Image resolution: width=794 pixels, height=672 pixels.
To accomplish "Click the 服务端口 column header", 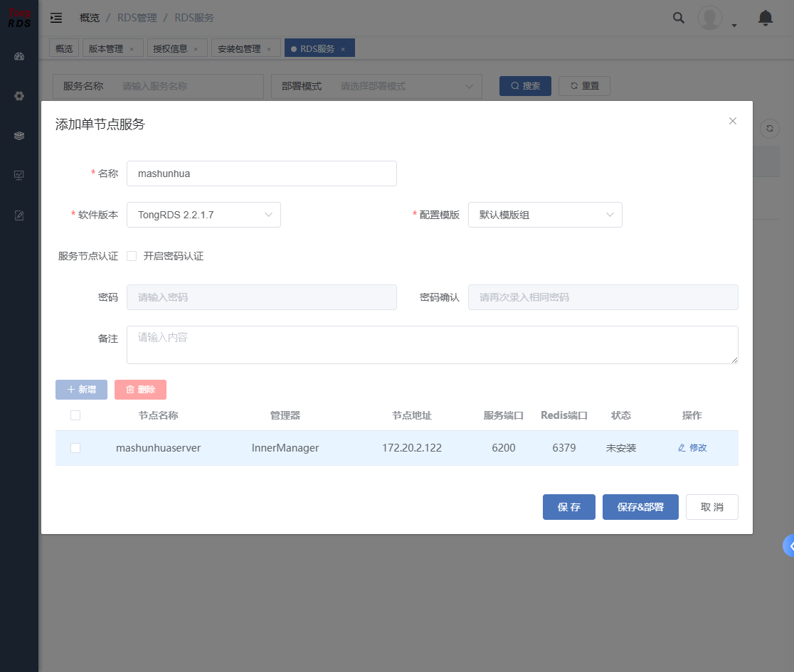I will [x=503, y=415].
